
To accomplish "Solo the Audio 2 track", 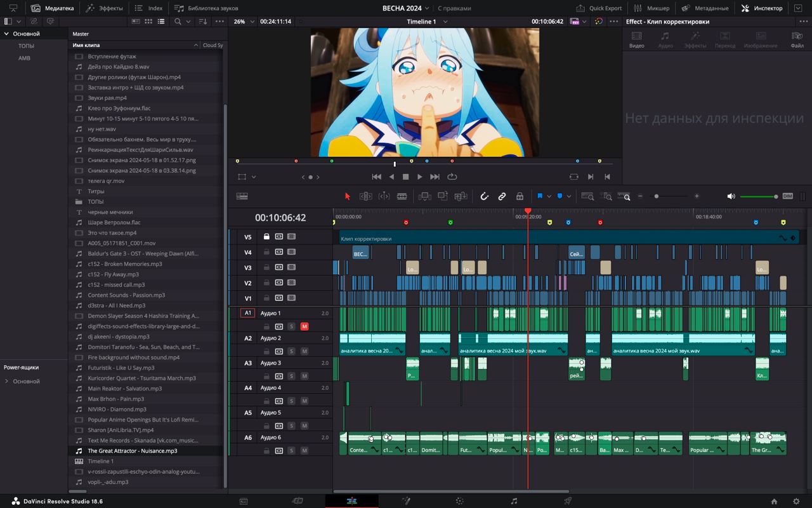I will [x=291, y=351].
